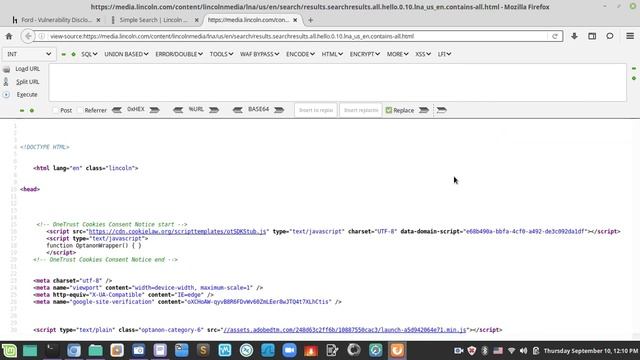
Task: Expand the XSS dropdown
Action: [x=423, y=54]
